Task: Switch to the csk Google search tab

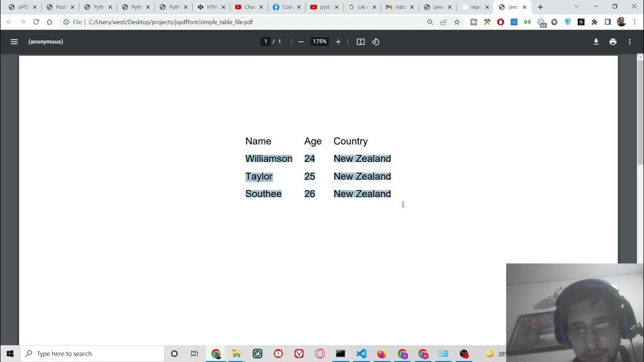Action: [x=361, y=7]
